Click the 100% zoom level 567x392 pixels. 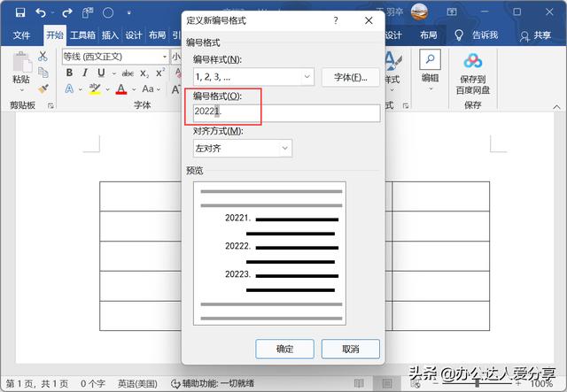point(541,383)
